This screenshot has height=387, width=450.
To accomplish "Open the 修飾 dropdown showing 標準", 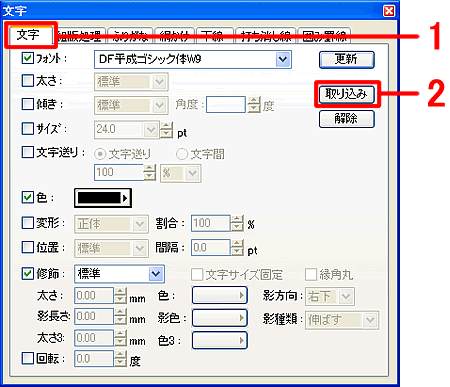I will pyautogui.click(x=119, y=274).
